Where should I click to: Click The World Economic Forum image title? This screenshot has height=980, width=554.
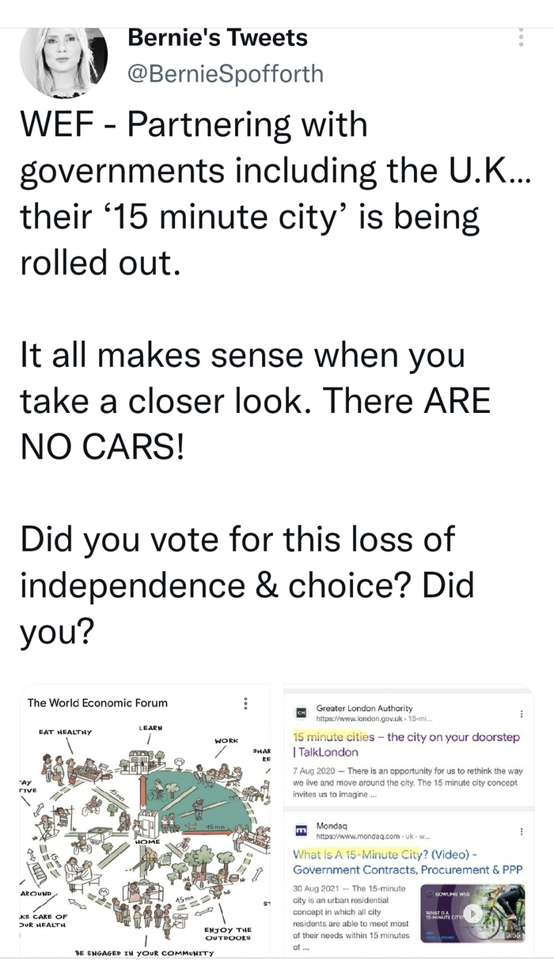click(97, 702)
